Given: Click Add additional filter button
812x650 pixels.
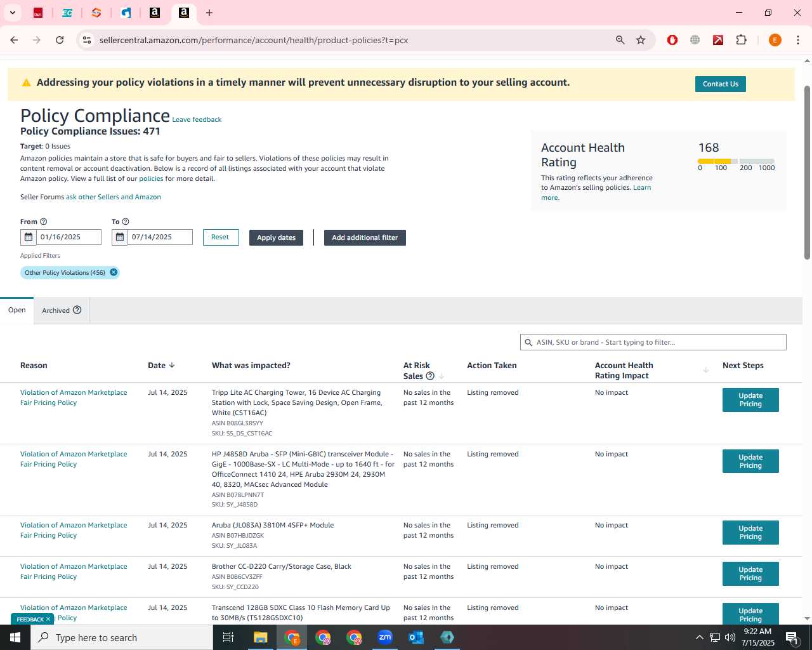Looking at the screenshot, I should [365, 237].
